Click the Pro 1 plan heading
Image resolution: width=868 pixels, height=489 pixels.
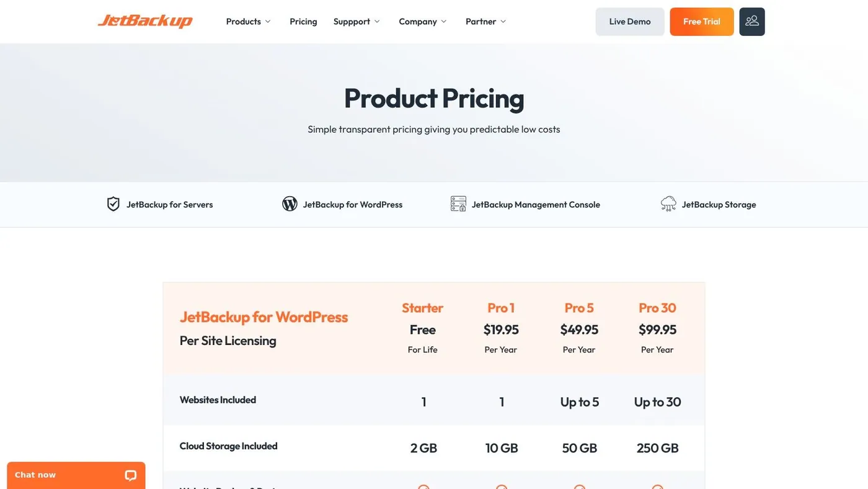point(501,308)
